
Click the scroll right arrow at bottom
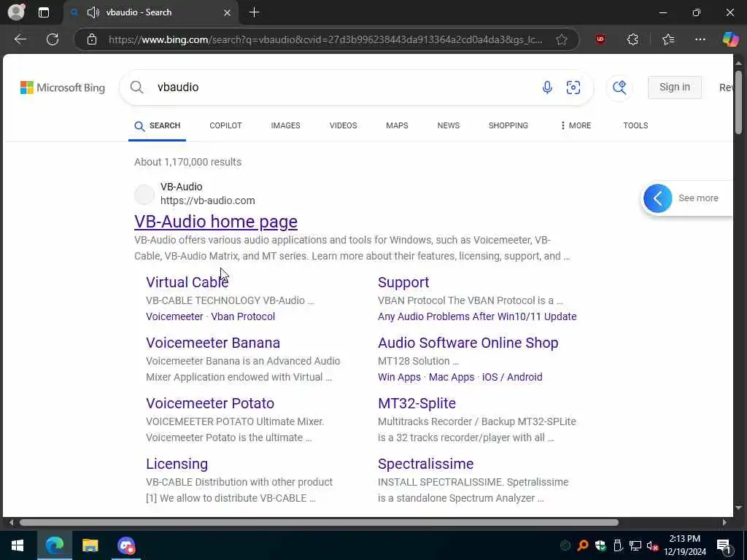click(x=724, y=522)
